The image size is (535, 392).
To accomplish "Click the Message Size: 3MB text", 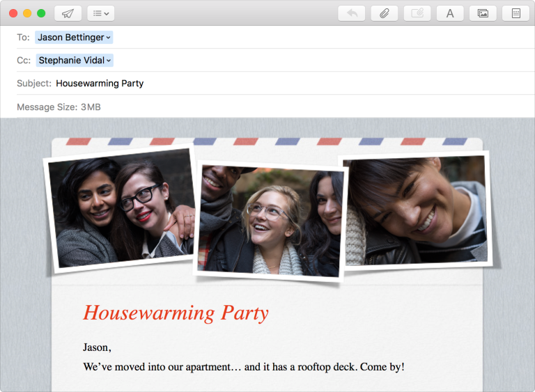I will 59,107.
